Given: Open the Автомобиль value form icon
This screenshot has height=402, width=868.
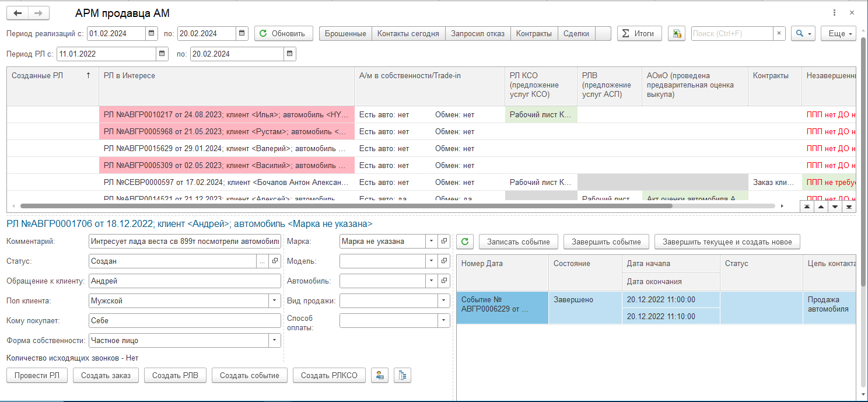Looking at the screenshot, I should [444, 281].
